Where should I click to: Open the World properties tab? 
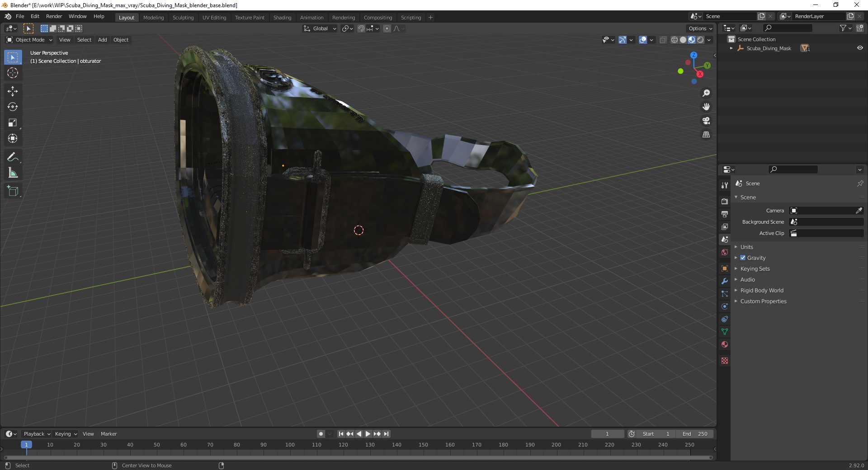click(x=725, y=252)
